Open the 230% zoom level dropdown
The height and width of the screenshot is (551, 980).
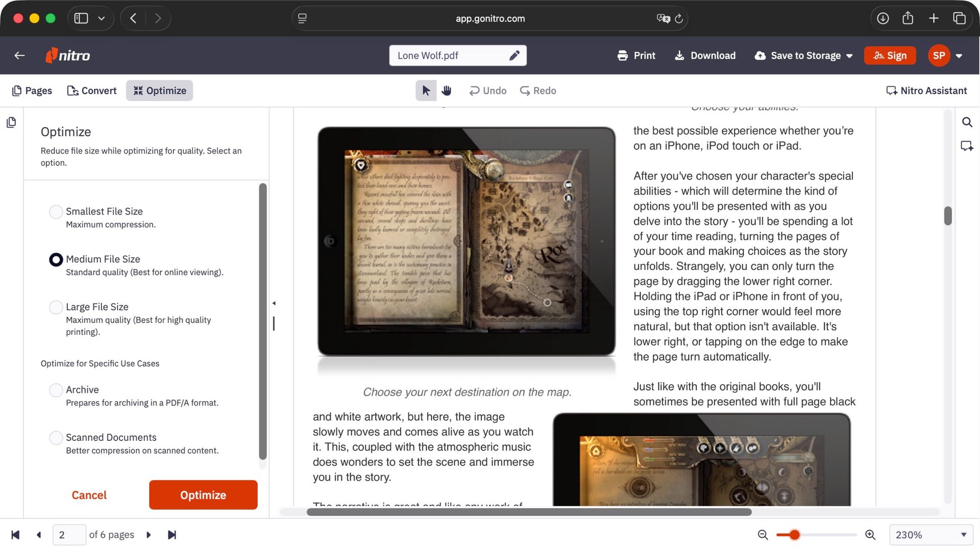click(x=930, y=535)
